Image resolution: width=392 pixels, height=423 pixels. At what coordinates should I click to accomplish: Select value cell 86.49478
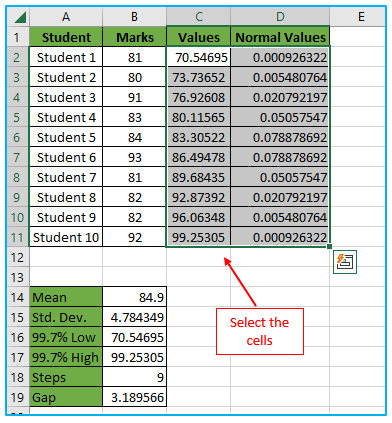pyautogui.click(x=199, y=157)
